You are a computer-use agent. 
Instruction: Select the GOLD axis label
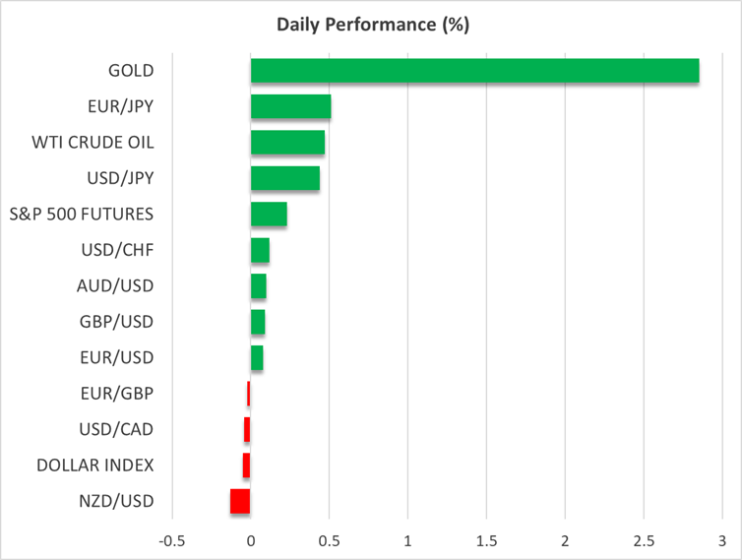point(132,71)
